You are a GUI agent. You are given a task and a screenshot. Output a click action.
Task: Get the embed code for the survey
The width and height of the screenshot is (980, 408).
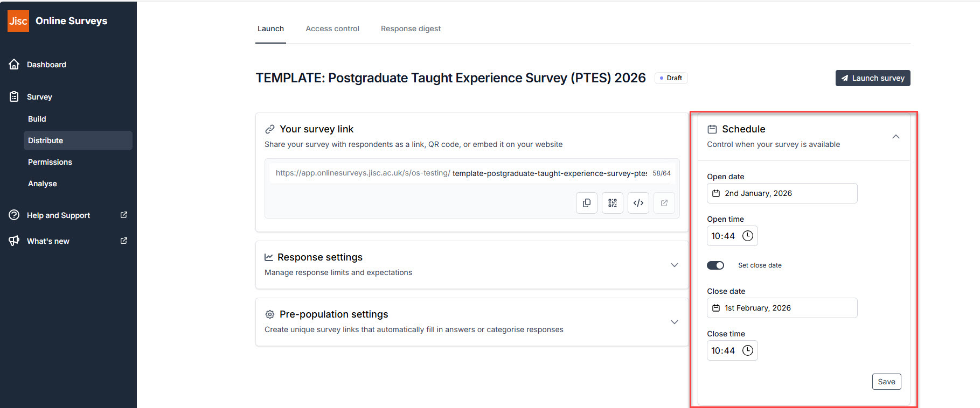coord(638,203)
